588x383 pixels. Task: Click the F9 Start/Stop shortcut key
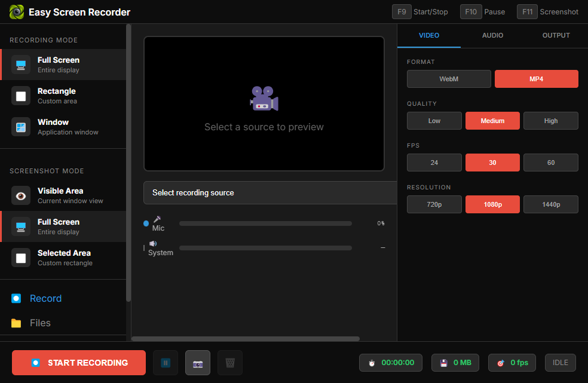(x=402, y=12)
